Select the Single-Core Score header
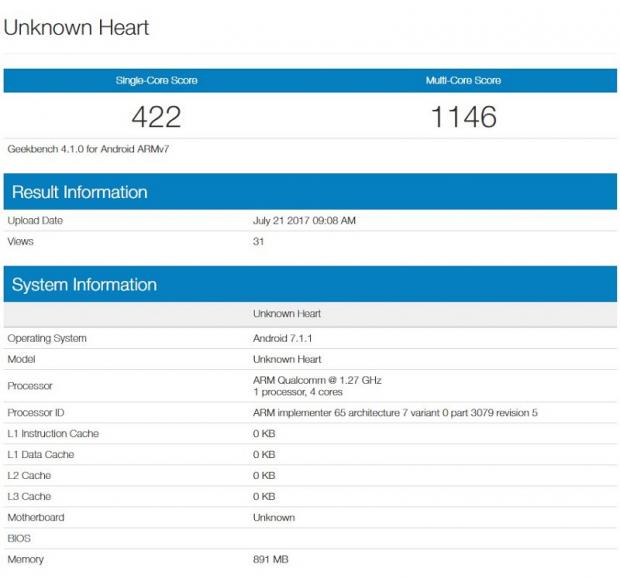Viewport: 620px width, 578px height. [x=157, y=80]
